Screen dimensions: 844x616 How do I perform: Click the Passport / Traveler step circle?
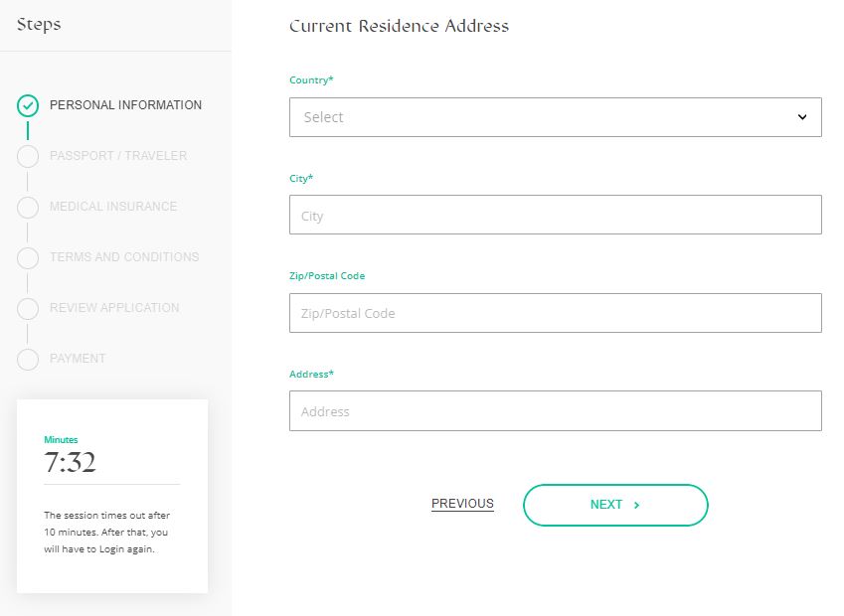[28, 156]
